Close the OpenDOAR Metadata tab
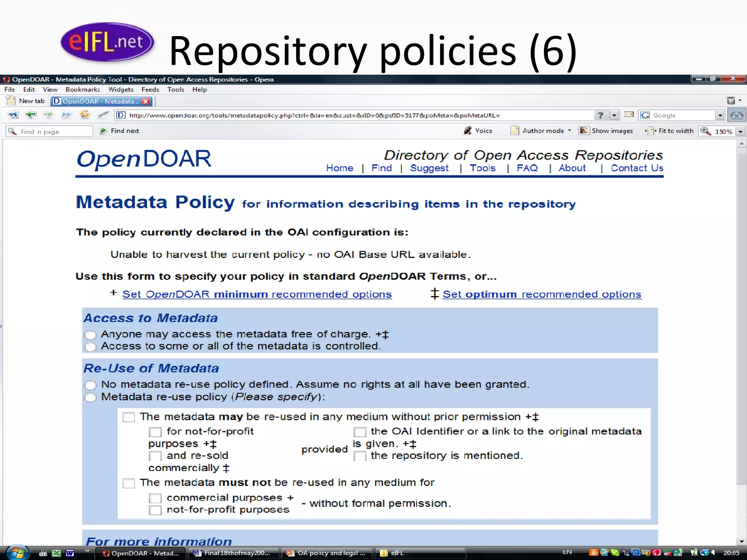This screenshot has width=747, height=560. click(146, 101)
